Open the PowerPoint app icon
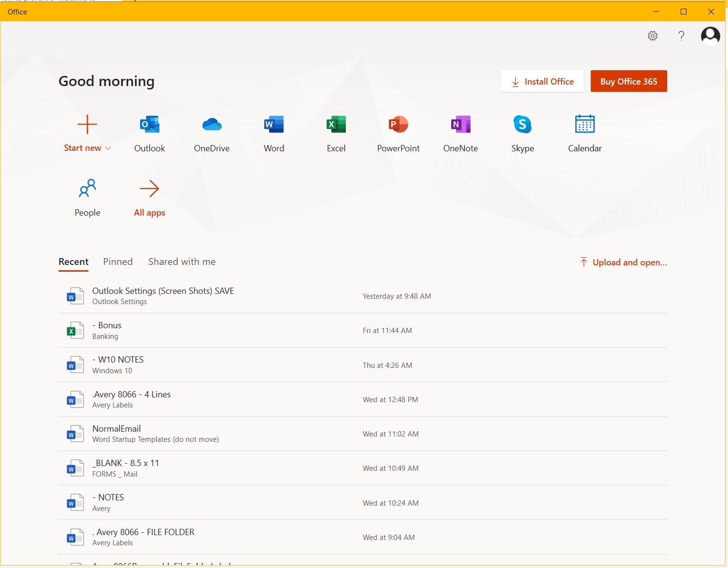 pos(399,124)
